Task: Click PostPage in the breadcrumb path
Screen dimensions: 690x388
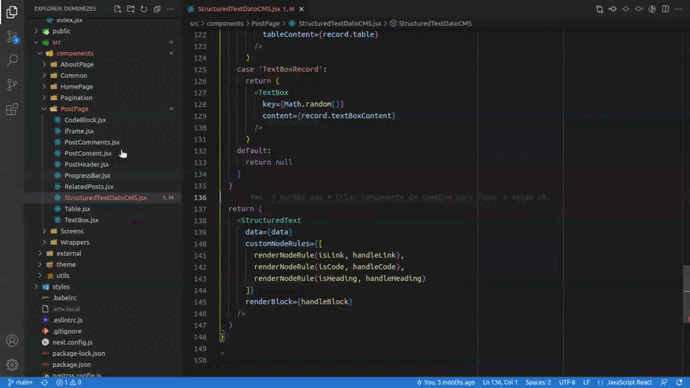Action: click(265, 23)
